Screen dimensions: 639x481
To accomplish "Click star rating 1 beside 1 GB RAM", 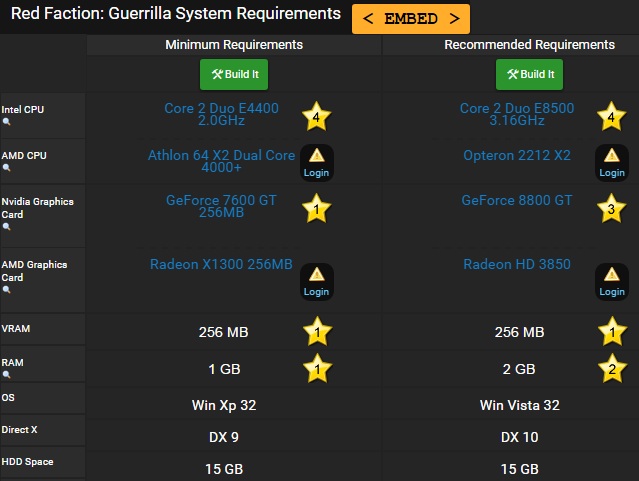I will click(317, 368).
